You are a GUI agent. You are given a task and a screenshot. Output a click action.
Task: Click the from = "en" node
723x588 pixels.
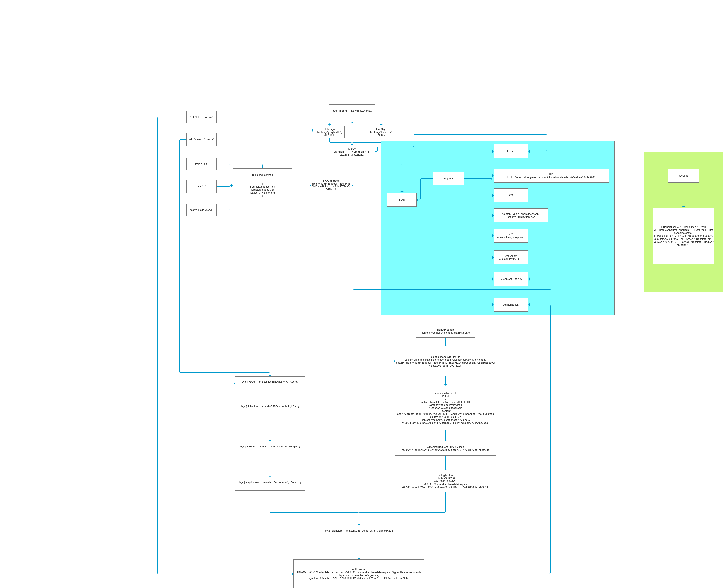click(x=201, y=164)
